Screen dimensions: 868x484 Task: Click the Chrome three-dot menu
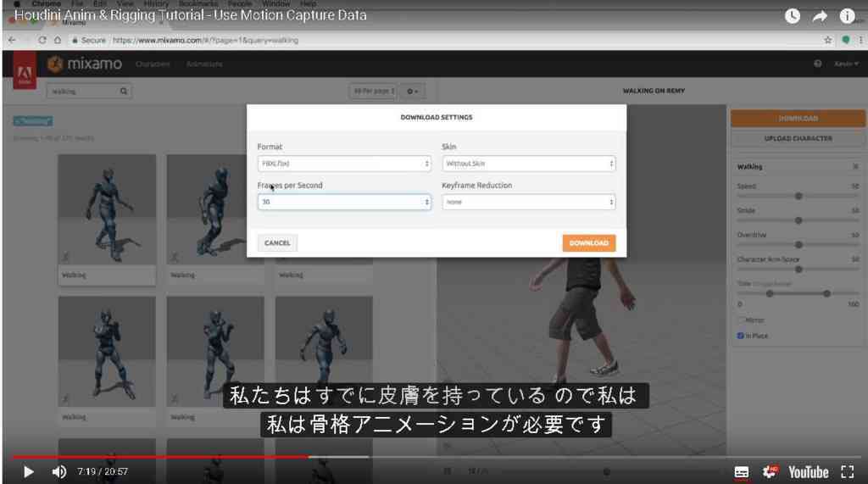(x=861, y=40)
